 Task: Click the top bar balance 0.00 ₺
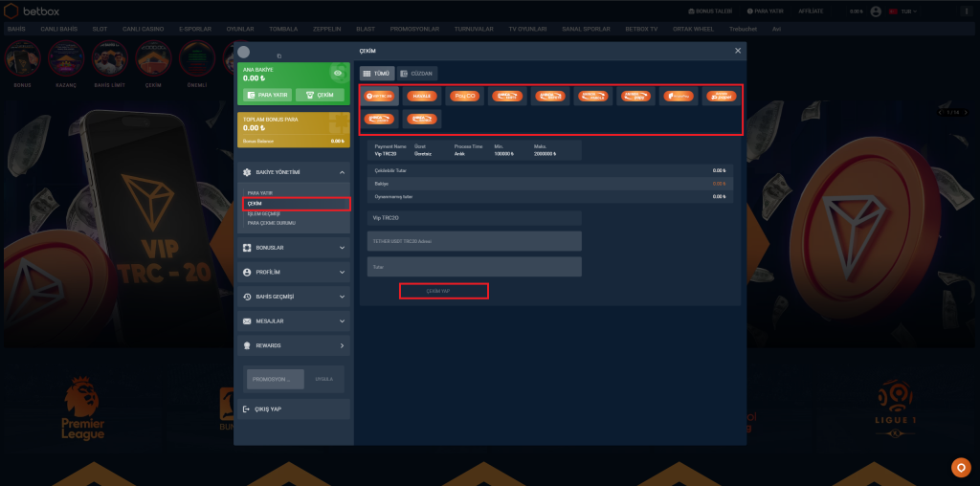coord(856,11)
